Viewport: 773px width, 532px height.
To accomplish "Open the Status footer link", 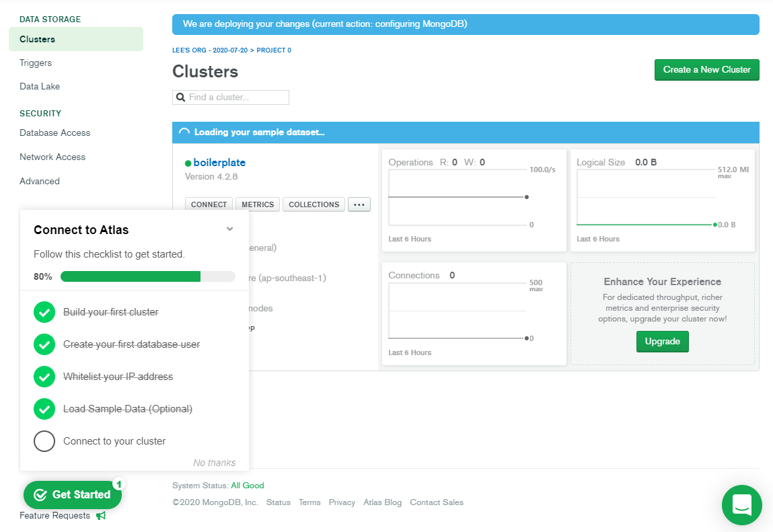I will [278, 502].
